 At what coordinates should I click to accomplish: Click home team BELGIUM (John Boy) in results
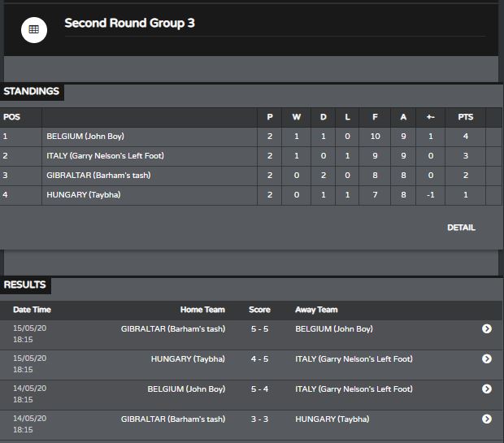point(186,389)
